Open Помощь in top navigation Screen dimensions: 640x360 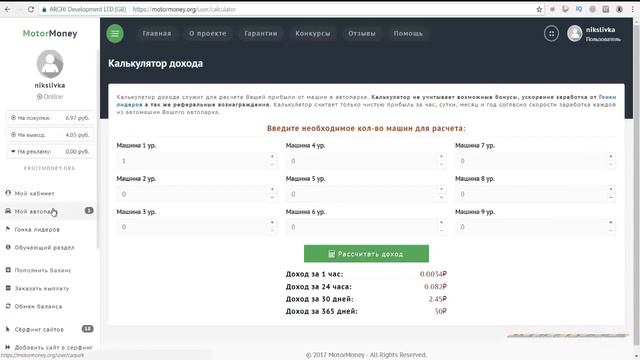[408, 33]
